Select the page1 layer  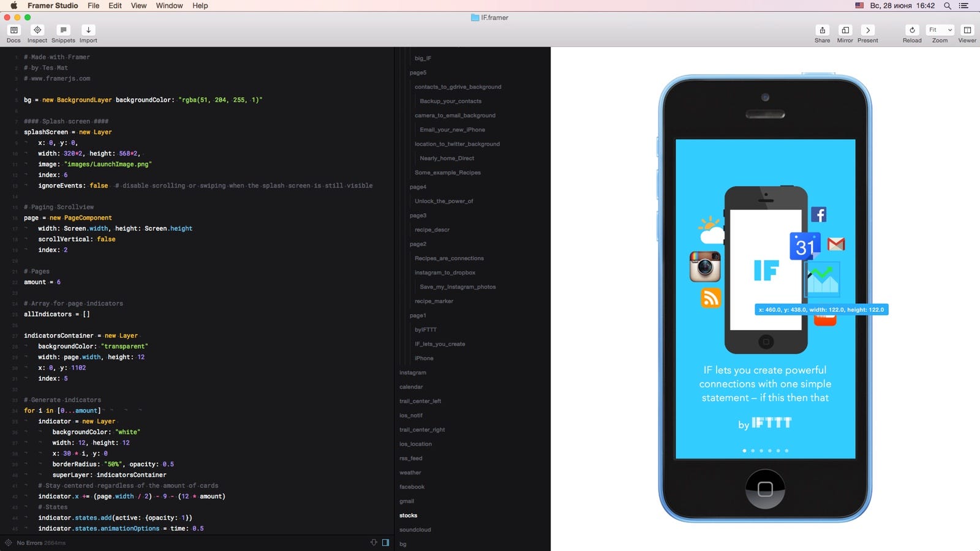pos(417,315)
